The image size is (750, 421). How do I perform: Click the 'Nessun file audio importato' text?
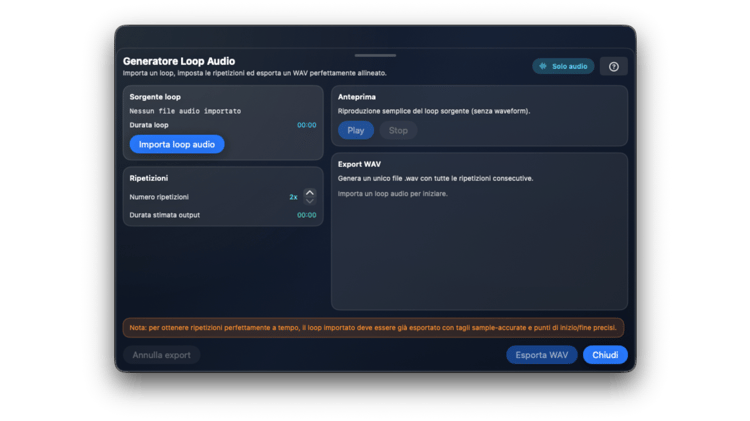(185, 111)
